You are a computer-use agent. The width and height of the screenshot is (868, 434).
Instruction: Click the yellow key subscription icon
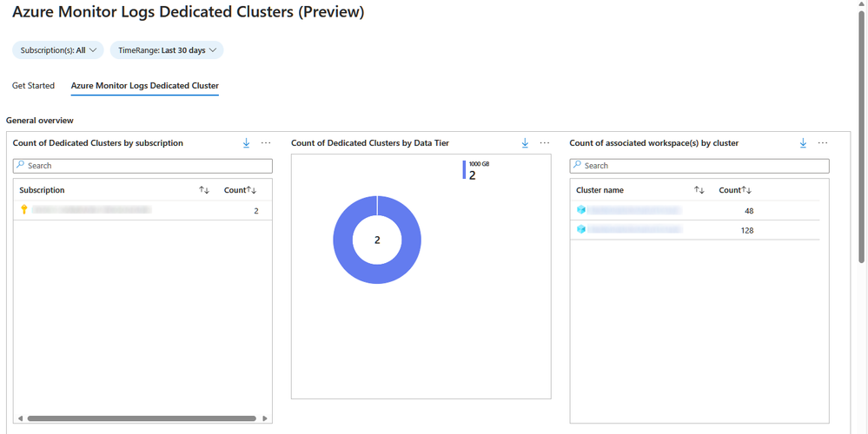click(23, 209)
